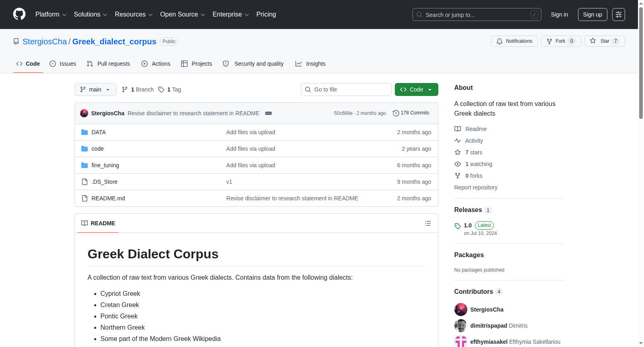The height and width of the screenshot is (347, 644).
Task: Open the v1 commit message for .DS_Store
Action: 229,182
